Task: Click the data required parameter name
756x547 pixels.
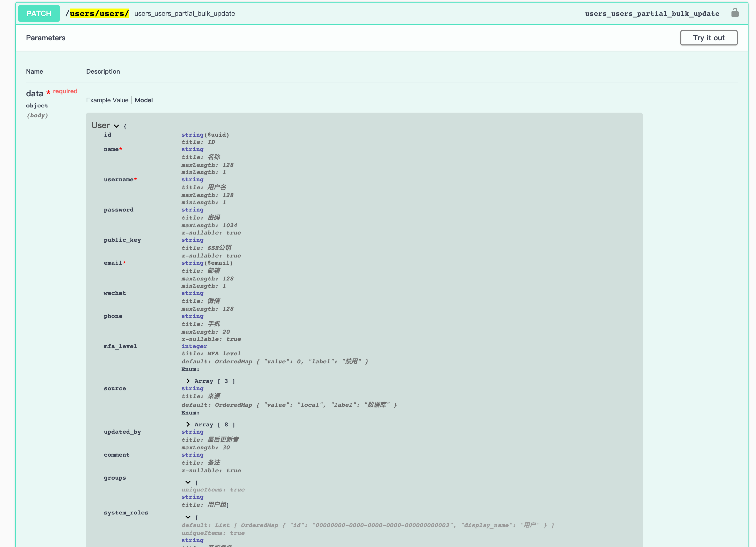Action: click(x=35, y=93)
